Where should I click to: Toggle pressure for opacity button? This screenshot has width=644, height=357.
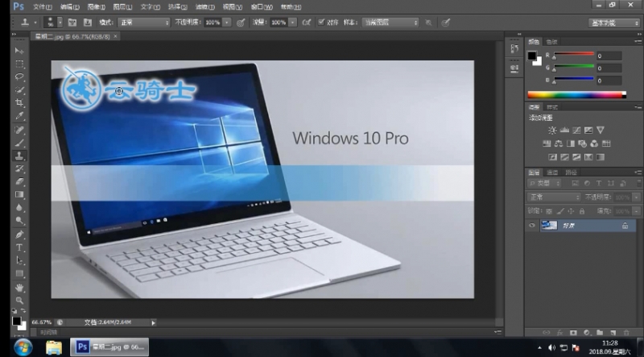(x=241, y=23)
